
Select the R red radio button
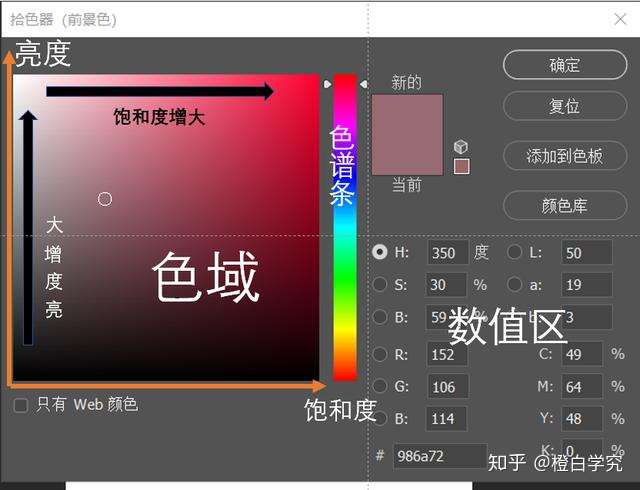pyautogui.click(x=380, y=354)
